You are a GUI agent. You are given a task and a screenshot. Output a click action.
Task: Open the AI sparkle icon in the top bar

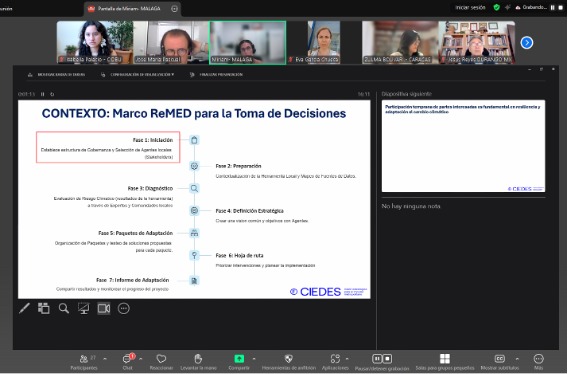pyautogui.click(x=508, y=7)
